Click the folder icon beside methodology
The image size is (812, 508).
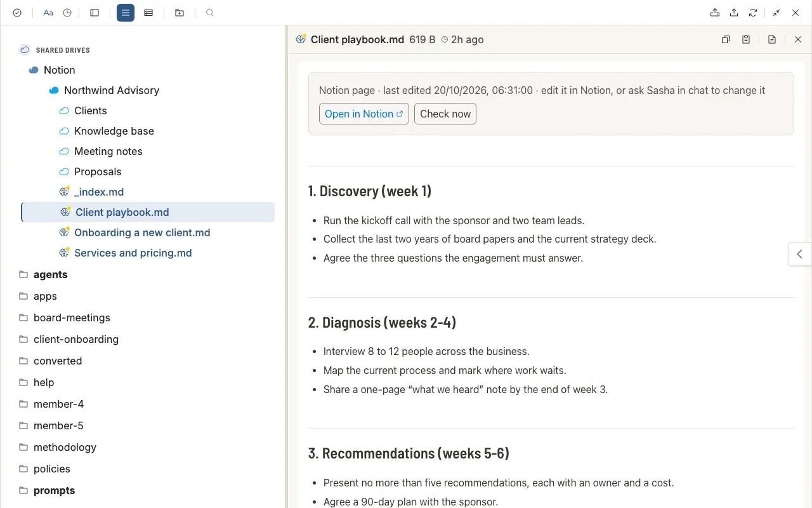point(23,447)
